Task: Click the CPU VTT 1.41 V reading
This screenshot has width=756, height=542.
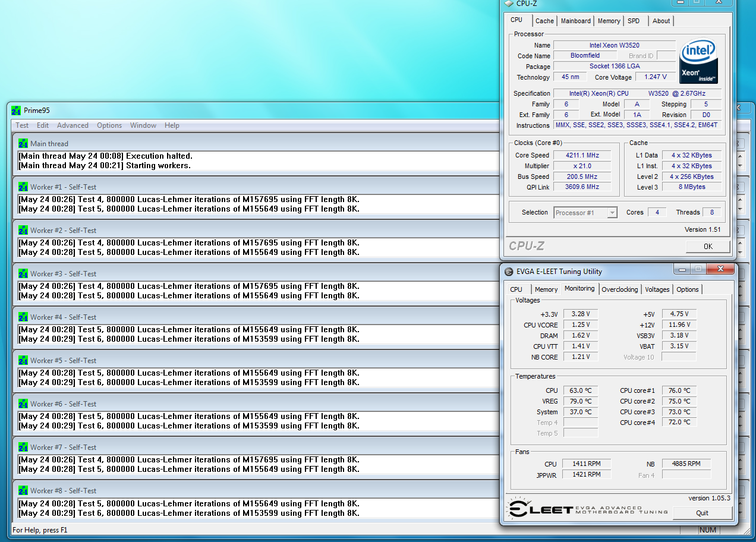Action: coord(581,346)
